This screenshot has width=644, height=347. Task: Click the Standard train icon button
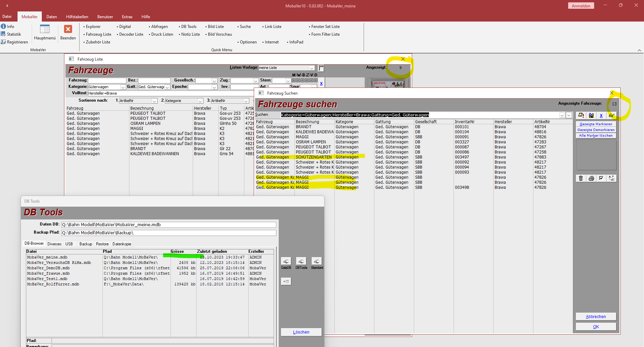pos(317,261)
